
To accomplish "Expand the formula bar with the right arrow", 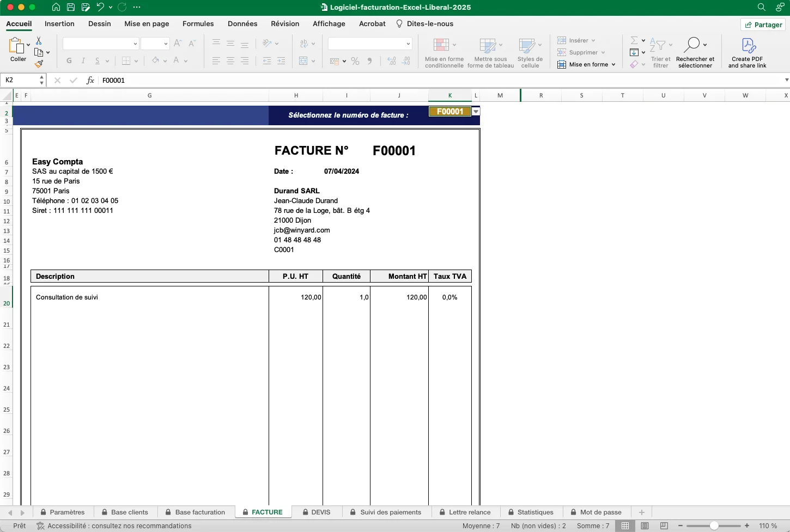I will (786, 80).
